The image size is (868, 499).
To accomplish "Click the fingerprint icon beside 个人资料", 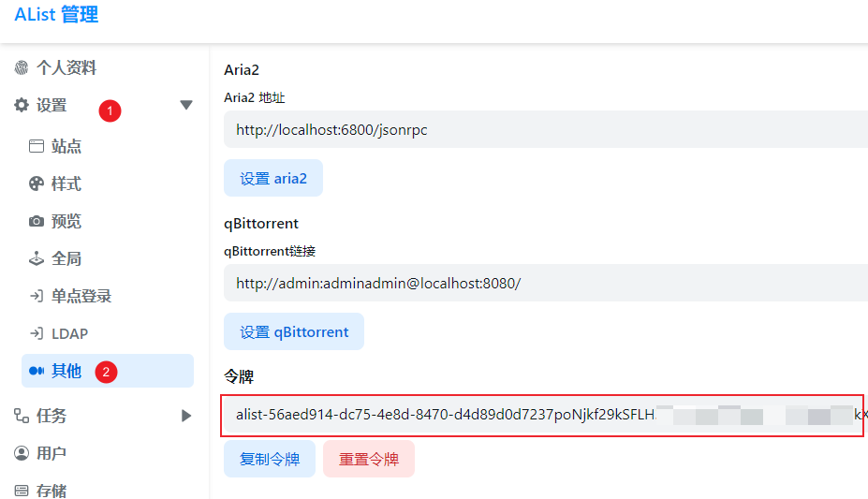I will tap(22, 68).
